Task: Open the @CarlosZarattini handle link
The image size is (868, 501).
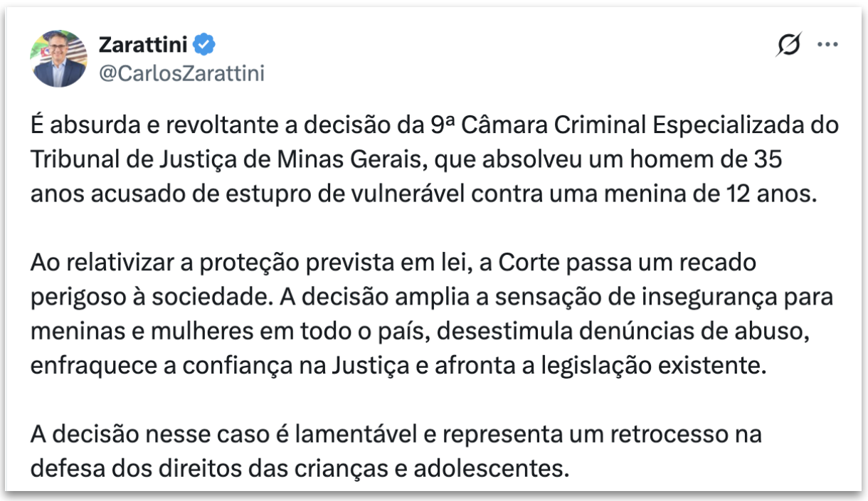Action: coord(181,73)
